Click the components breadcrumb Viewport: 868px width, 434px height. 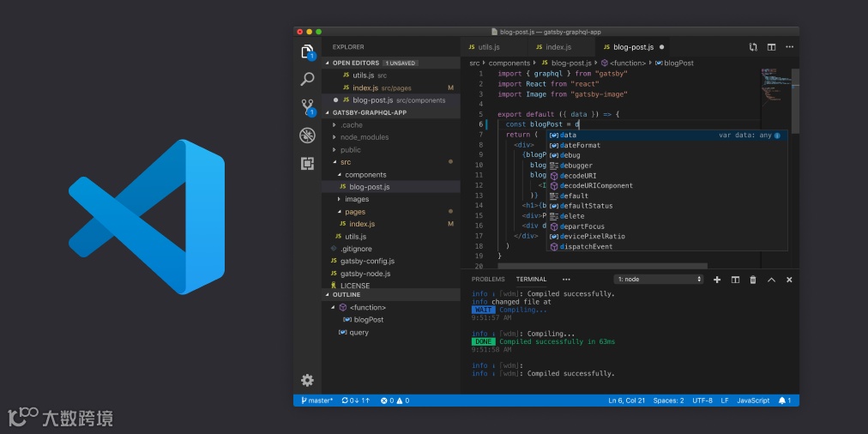509,63
